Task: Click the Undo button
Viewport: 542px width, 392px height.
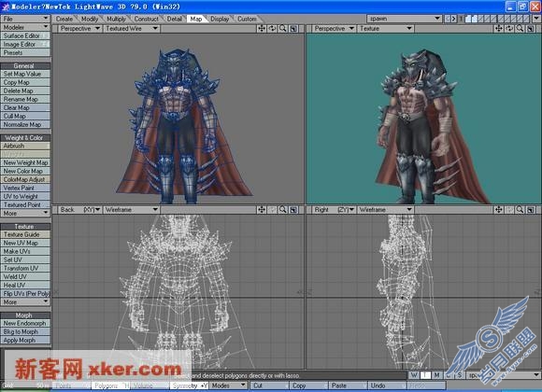Action: (x=387, y=385)
